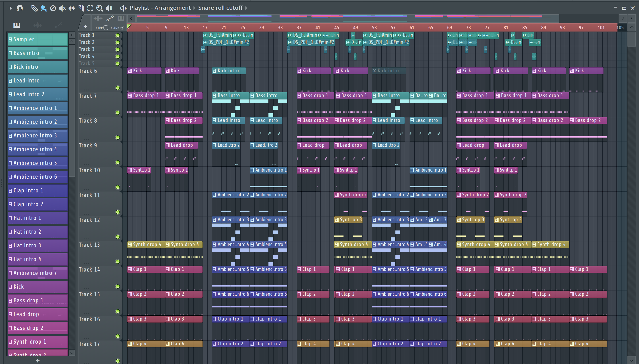Open the playlist options menu arrow
639x364 pixels.
[x=10, y=8]
